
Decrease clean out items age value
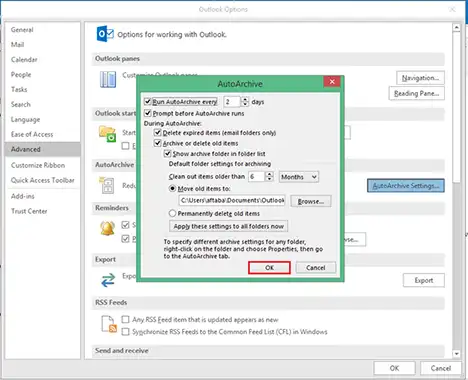270,179
